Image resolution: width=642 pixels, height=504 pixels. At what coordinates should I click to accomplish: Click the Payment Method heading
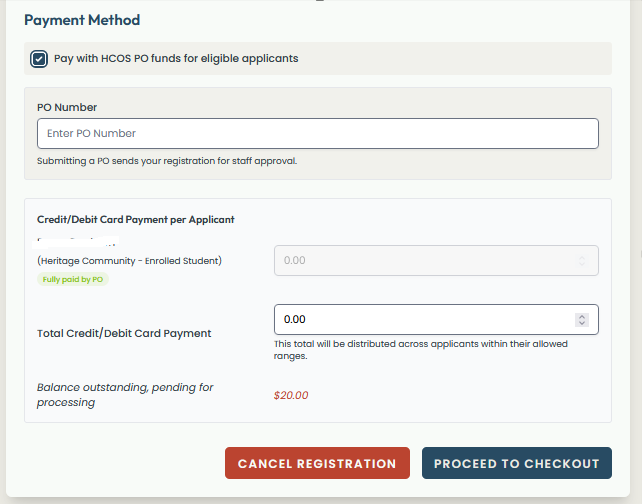[82, 20]
